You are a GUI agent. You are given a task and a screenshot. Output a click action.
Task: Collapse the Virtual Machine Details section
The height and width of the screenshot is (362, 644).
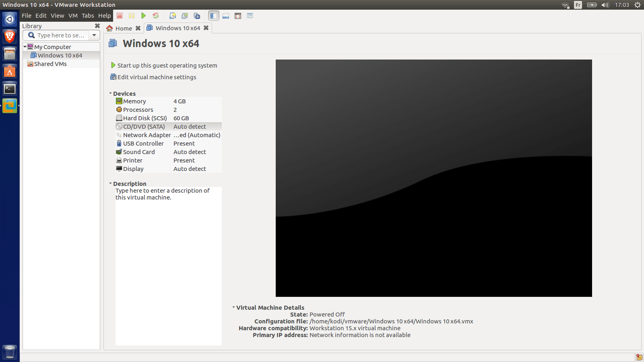point(233,307)
